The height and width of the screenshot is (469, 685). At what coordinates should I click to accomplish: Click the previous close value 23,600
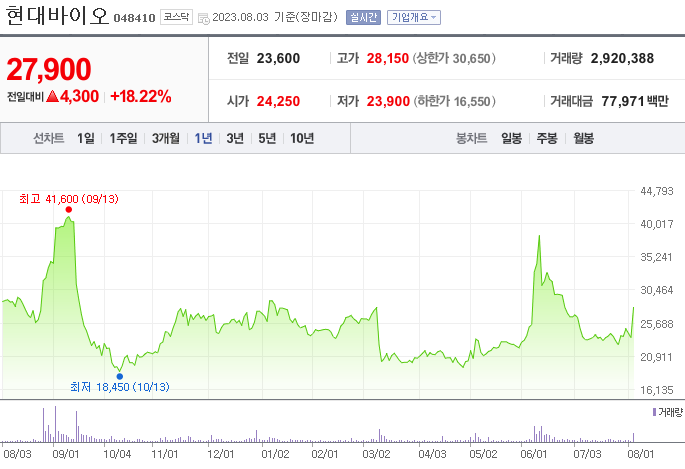point(278,58)
